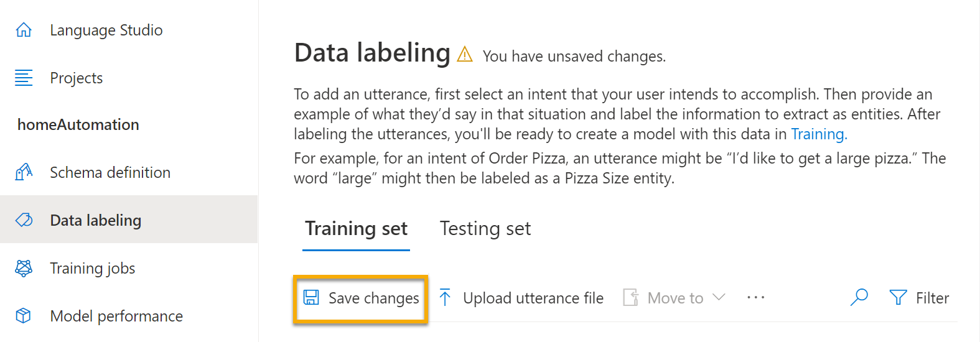Click the search magnifier icon
Image resolution: width=980 pixels, height=342 pixels.
click(859, 297)
